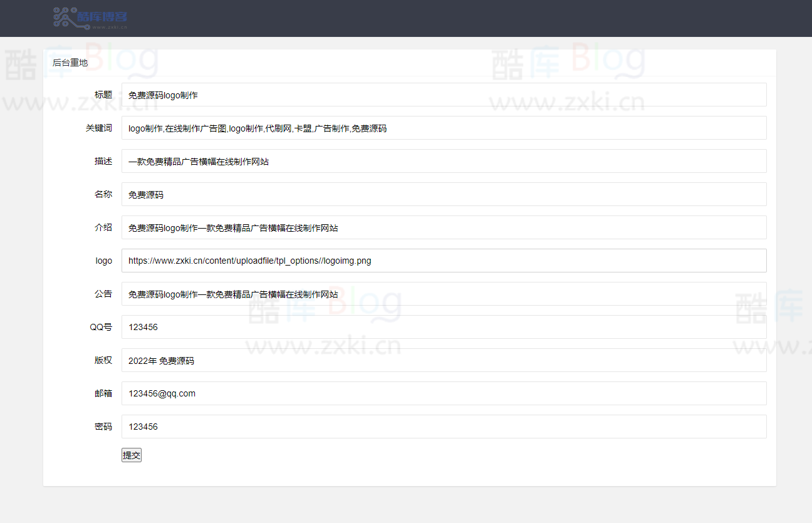Click the 提交 submit button
The height and width of the screenshot is (523, 812).
(131, 455)
